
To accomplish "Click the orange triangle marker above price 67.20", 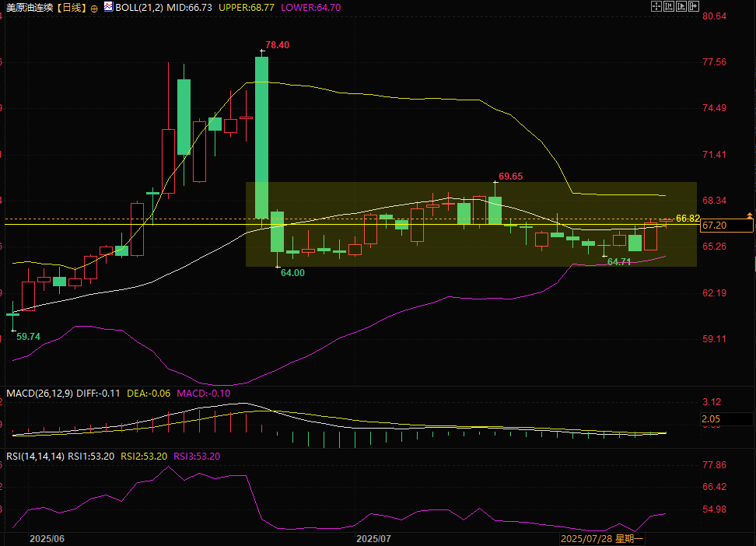I will point(749,215).
